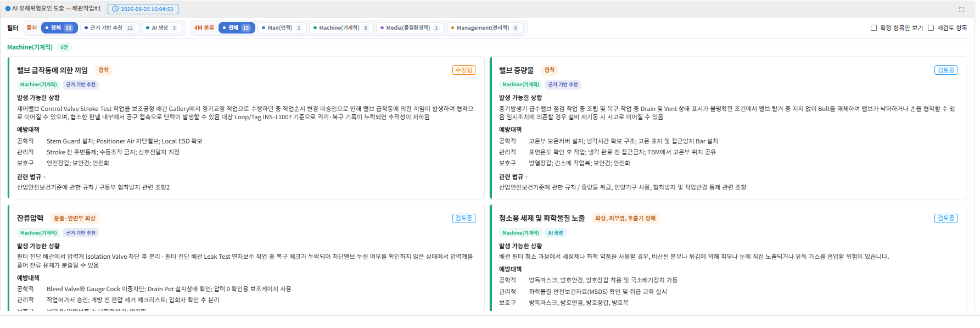The width and height of the screenshot is (980, 328).
Task: Click 근거 기반 추천 tag in 잔류압력 card
Action: coord(81,233)
